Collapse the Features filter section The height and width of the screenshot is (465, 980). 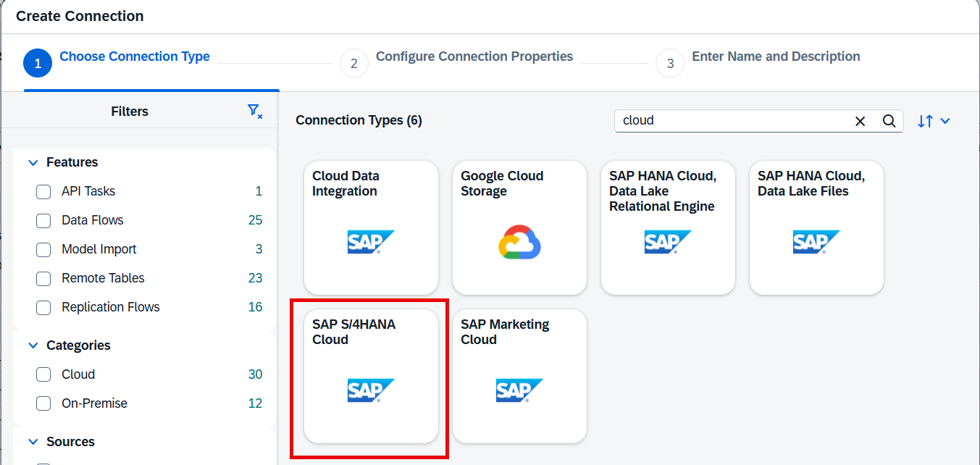coord(33,162)
